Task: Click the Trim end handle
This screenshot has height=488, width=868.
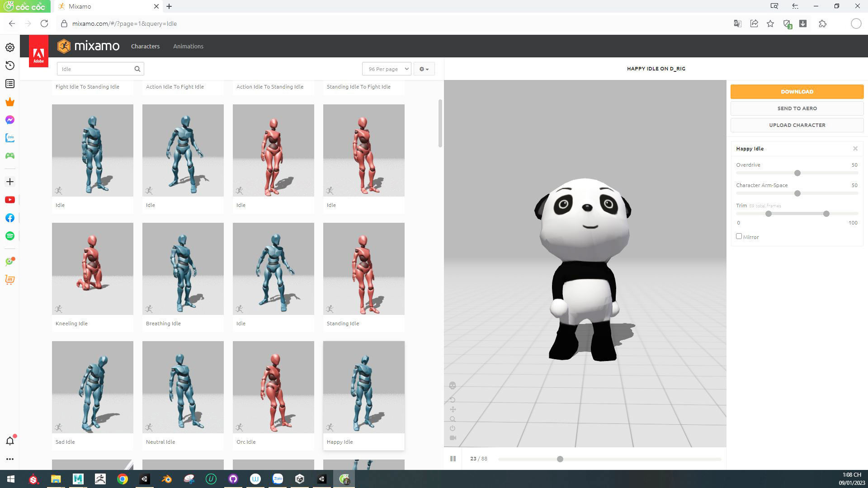Action: [826, 214]
